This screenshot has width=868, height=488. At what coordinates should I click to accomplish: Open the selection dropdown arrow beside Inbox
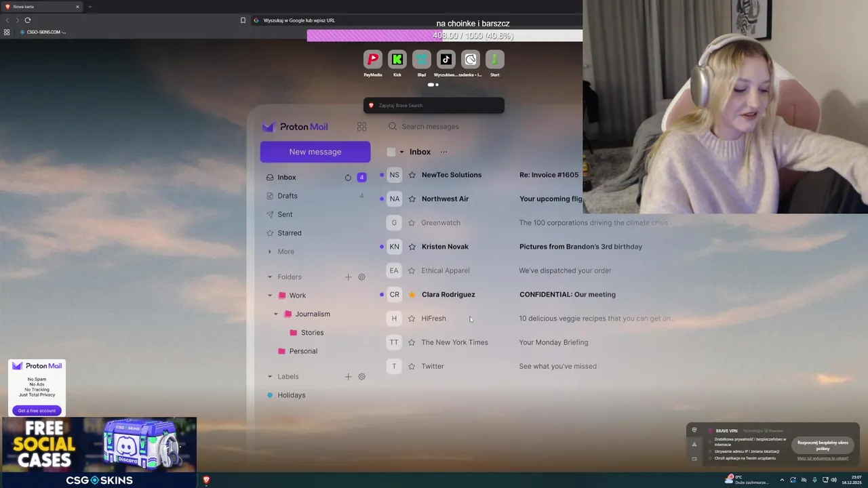[401, 152]
